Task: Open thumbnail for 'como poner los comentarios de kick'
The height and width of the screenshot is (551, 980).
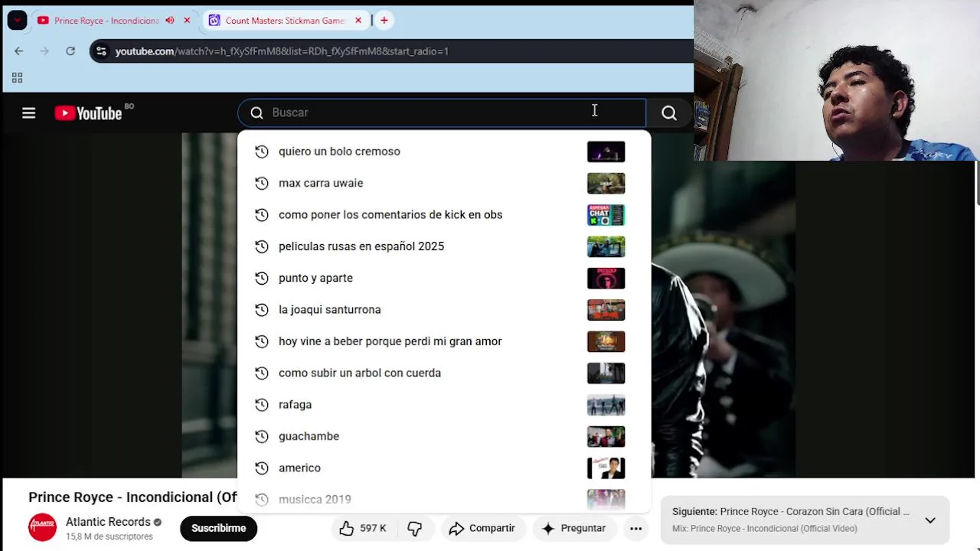Action: pos(606,215)
